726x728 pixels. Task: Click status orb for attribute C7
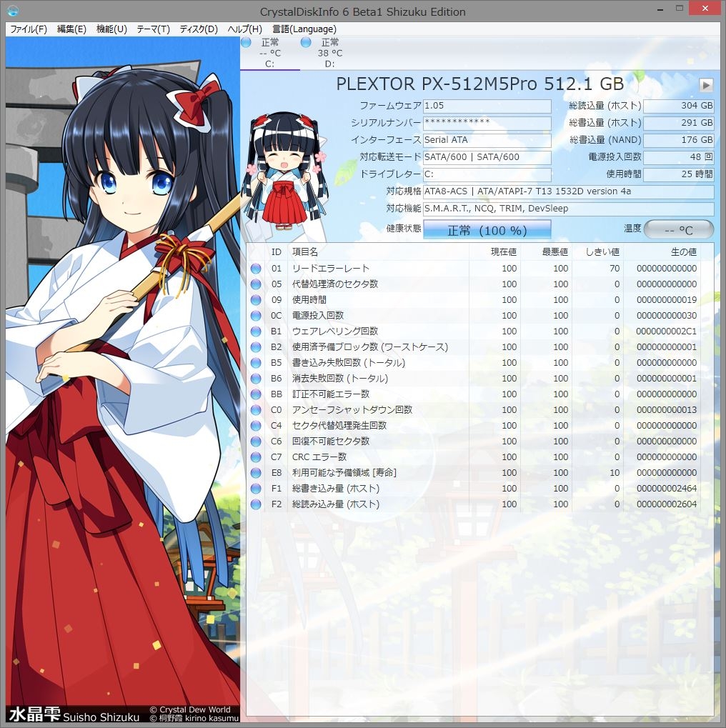pyautogui.click(x=256, y=457)
